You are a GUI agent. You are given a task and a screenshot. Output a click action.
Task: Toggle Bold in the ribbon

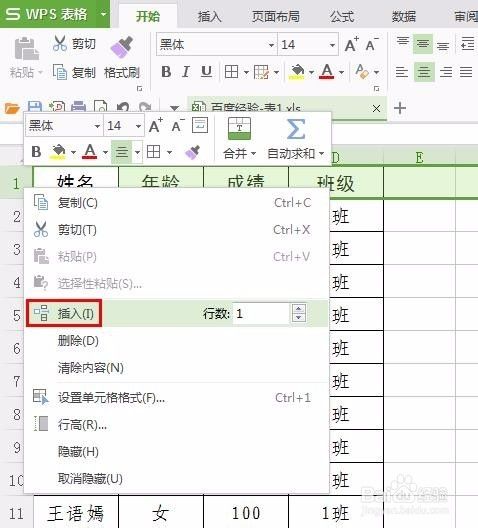point(166,72)
